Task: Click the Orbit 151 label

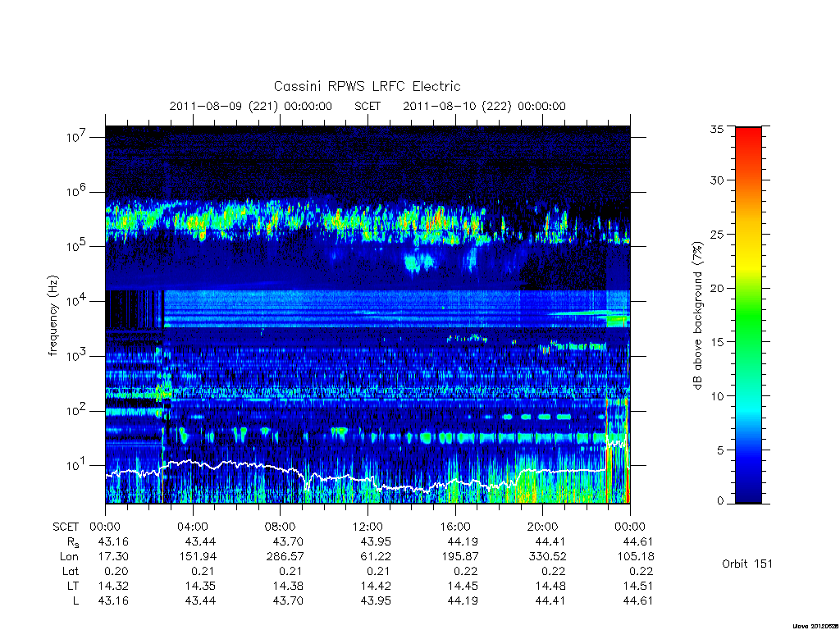Action: tap(747, 564)
